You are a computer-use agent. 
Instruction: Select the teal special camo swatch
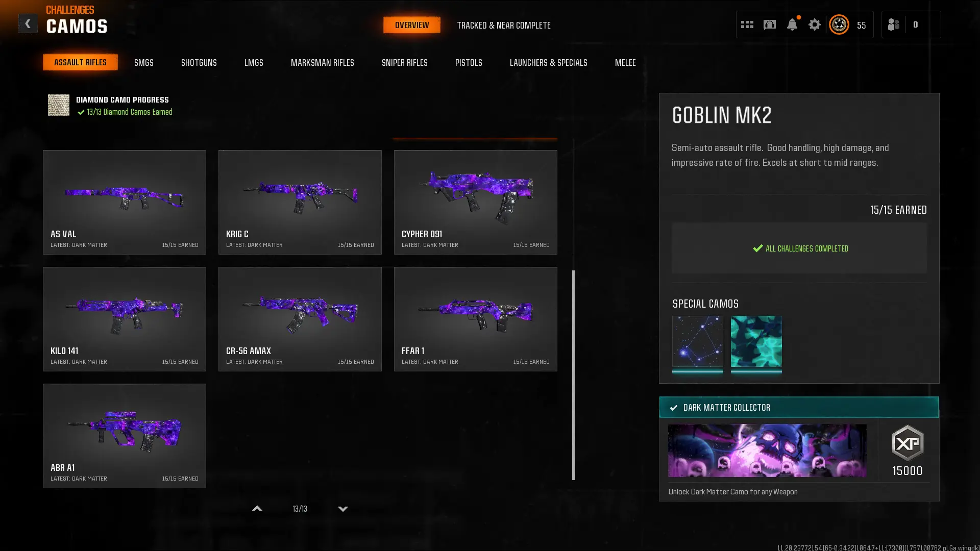[x=756, y=341]
